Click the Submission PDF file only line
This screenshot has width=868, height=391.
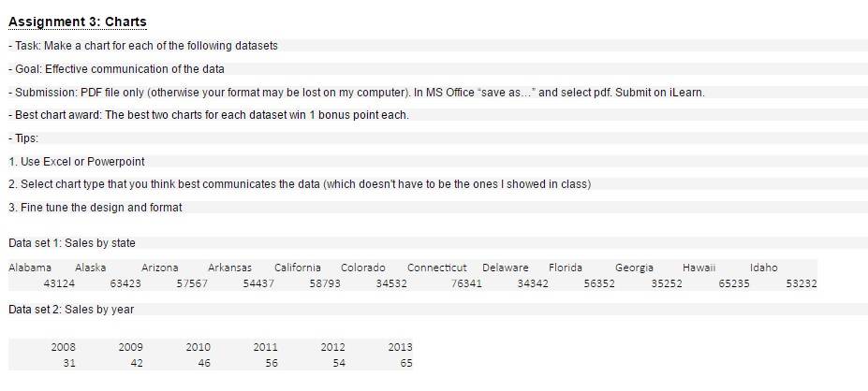[x=357, y=93]
